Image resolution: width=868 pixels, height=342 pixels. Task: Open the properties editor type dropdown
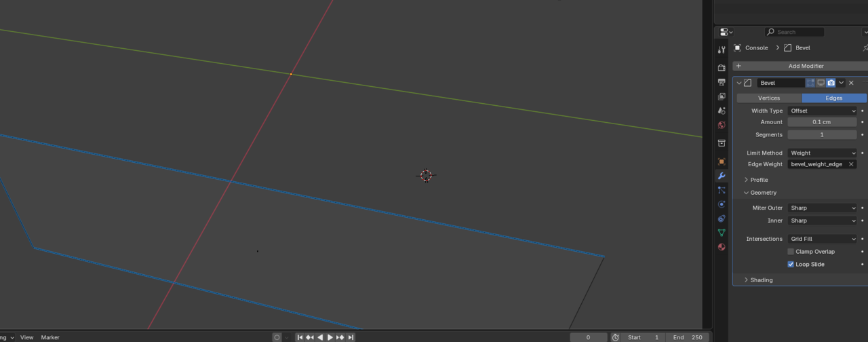coord(727,32)
